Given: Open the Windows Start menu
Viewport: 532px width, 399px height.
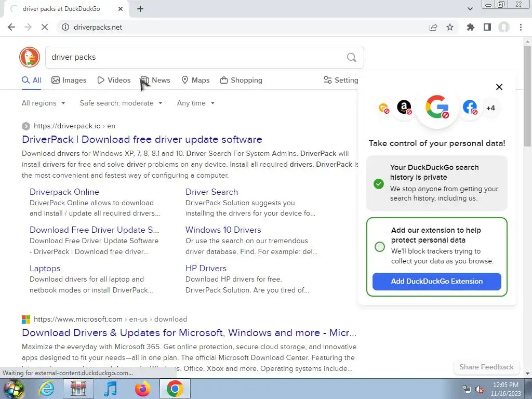Looking at the screenshot, I should 14,389.
